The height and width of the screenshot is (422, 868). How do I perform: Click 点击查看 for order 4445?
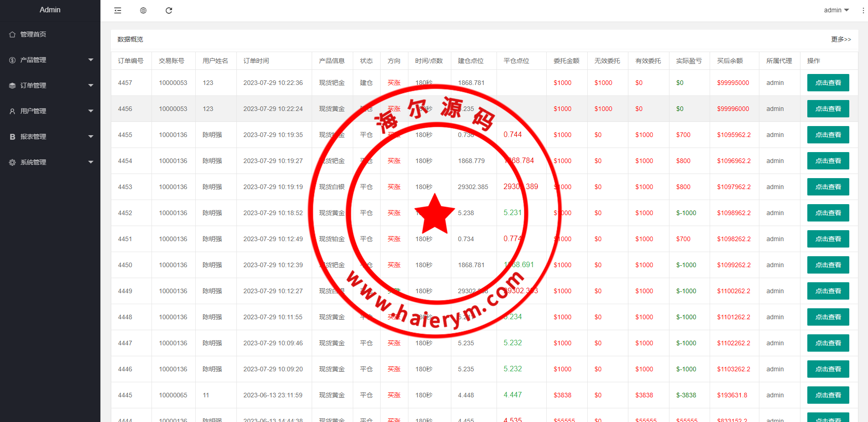tap(828, 395)
